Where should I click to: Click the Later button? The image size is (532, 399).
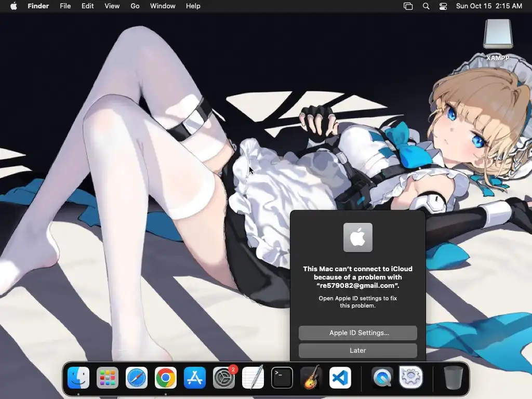click(x=358, y=351)
